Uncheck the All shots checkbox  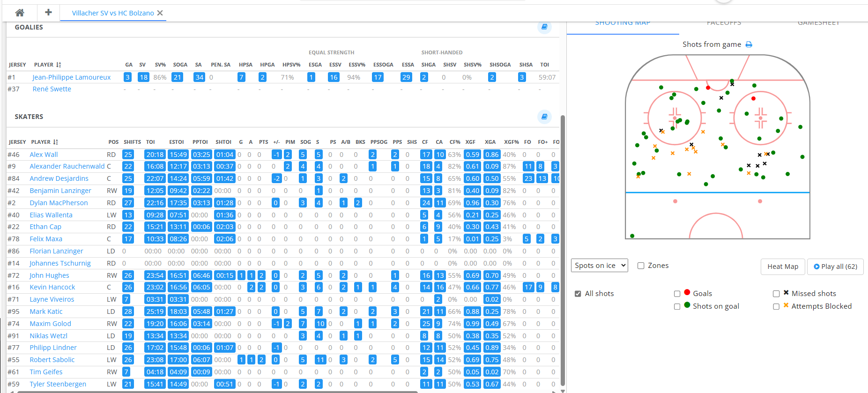(x=578, y=294)
